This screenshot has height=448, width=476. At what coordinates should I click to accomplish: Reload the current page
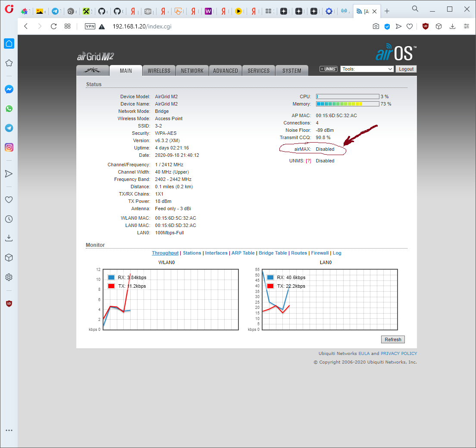tap(54, 26)
